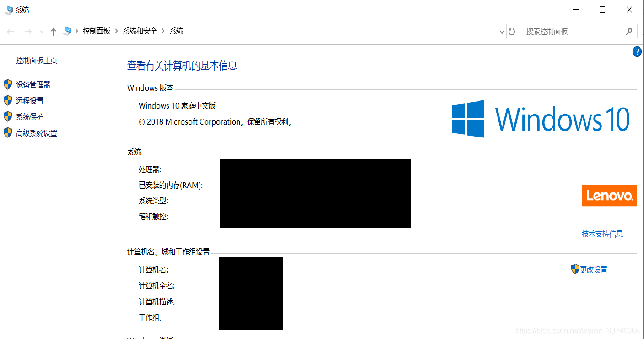
Task: Expand the chevron after 系统和安全 in the breadcrumb
Action: (163, 31)
